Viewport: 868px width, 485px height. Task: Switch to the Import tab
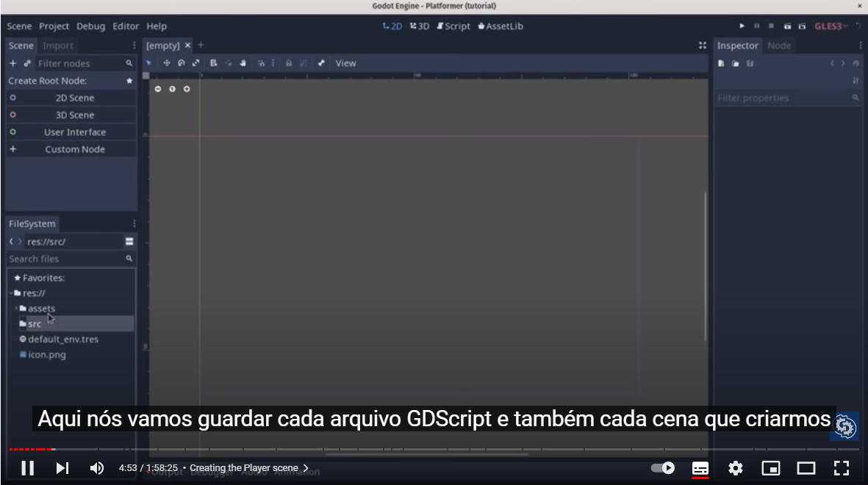57,46
